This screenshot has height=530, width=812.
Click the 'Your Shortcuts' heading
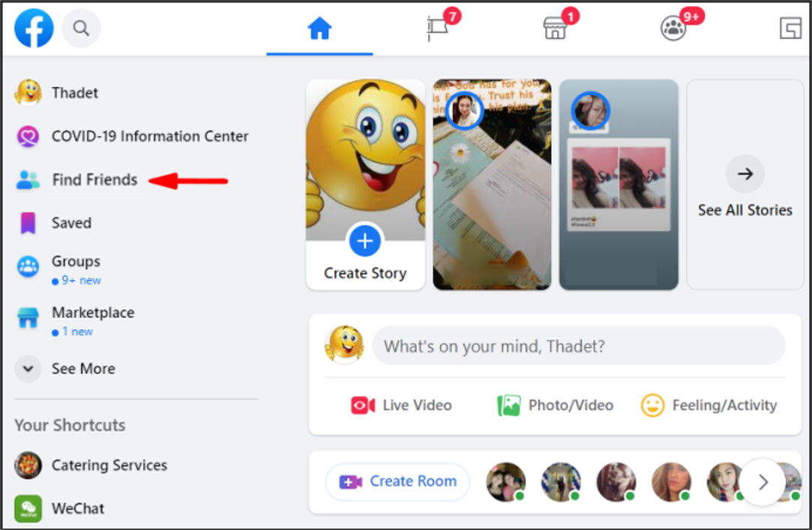(x=70, y=426)
